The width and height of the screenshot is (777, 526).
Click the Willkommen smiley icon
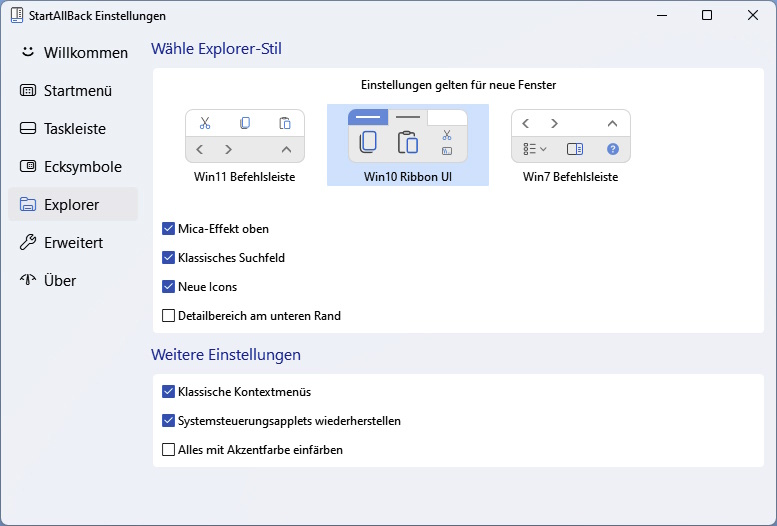[28, 52]
